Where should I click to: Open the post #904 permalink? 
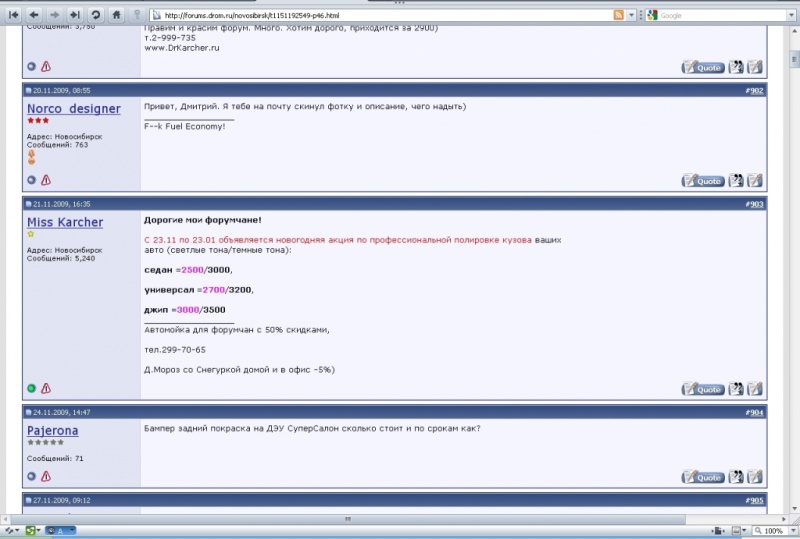[x=753, y=412]
